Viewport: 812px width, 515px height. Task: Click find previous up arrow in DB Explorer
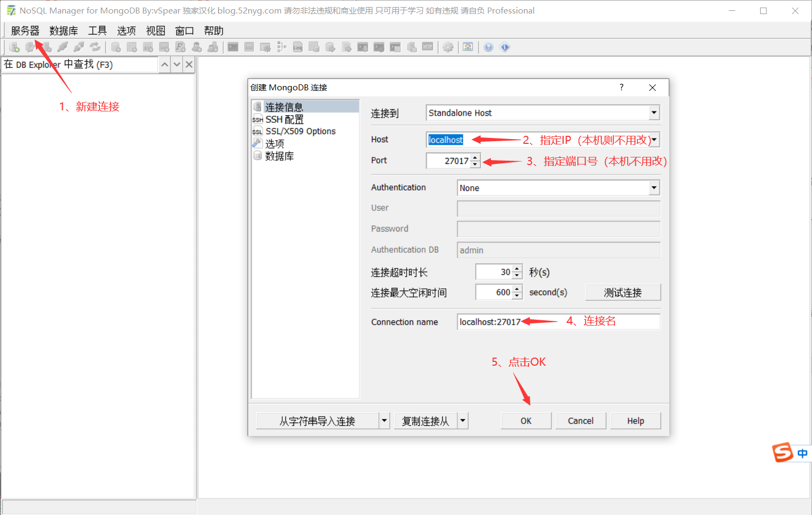[x=165, y=64]
